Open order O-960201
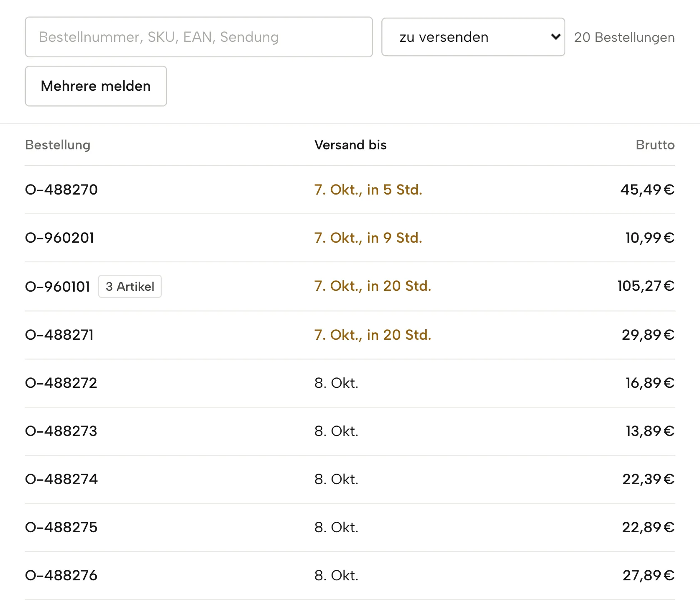The height and width of the screenshot is (600, 700). click(60, 238)
